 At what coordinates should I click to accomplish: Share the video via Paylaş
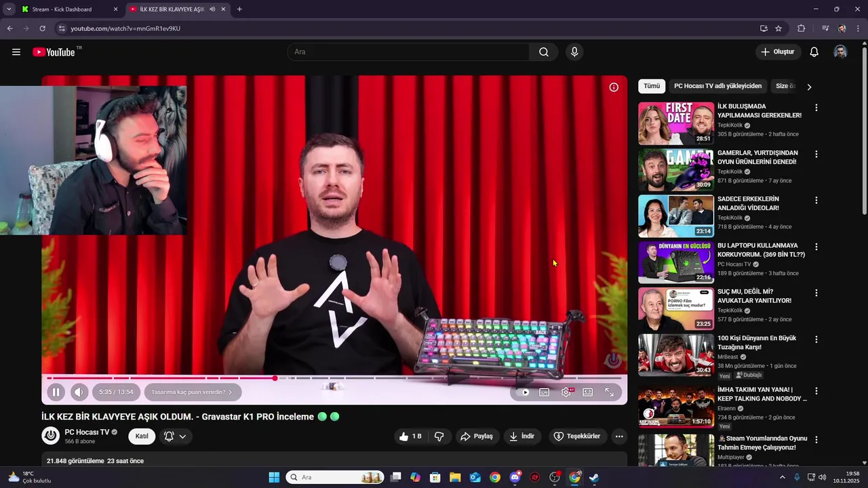477,436
